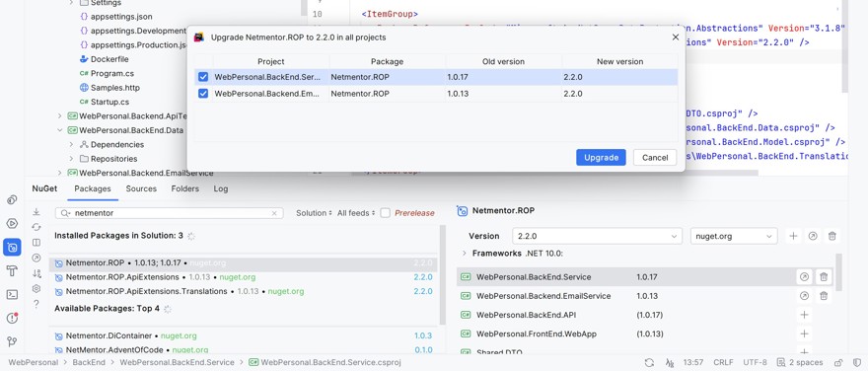Open the NuGet tool window sidebar icon
868x371 pixels.
tap(12, 247)
